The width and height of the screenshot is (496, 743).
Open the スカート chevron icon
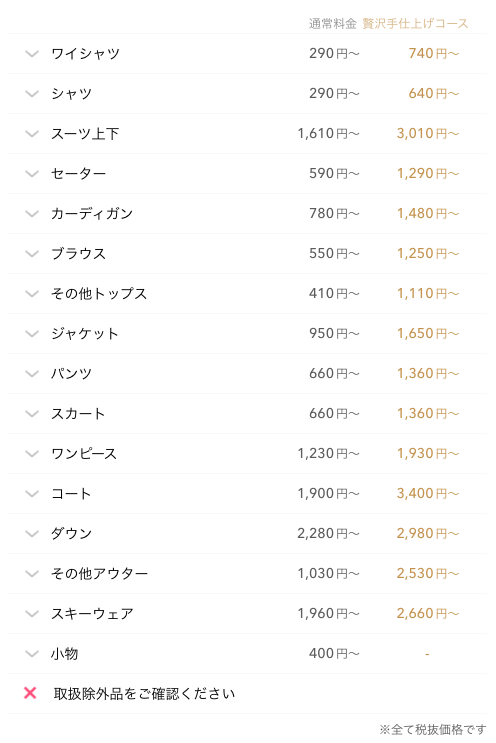(32, 414)
